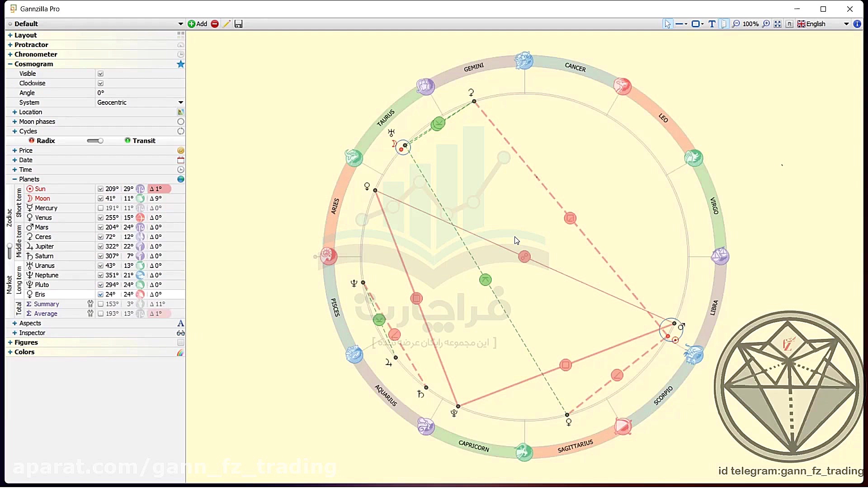
Task: Open the English language dropdown
Action: (x=846, y=24)
